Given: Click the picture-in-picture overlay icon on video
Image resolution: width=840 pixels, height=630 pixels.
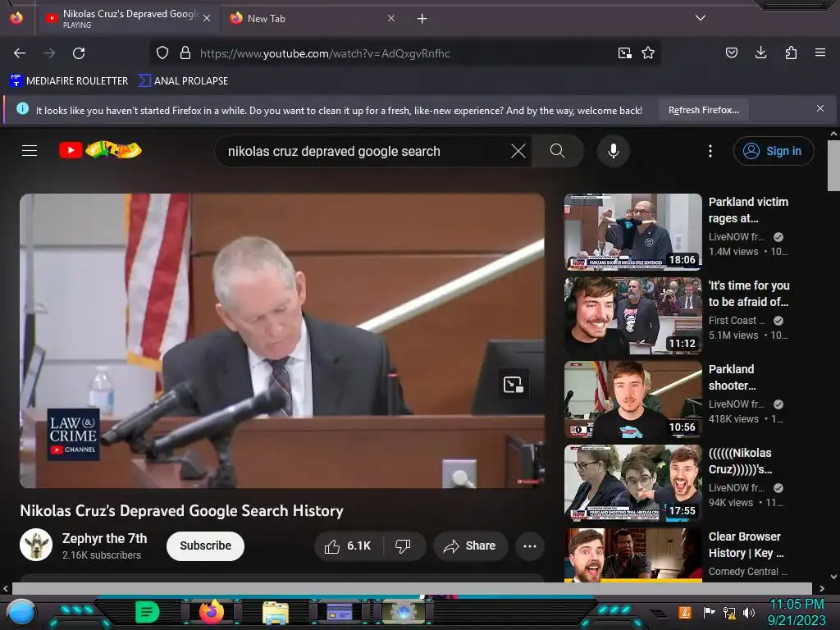Looking at the screenshot, I should (x=514, y=384).
